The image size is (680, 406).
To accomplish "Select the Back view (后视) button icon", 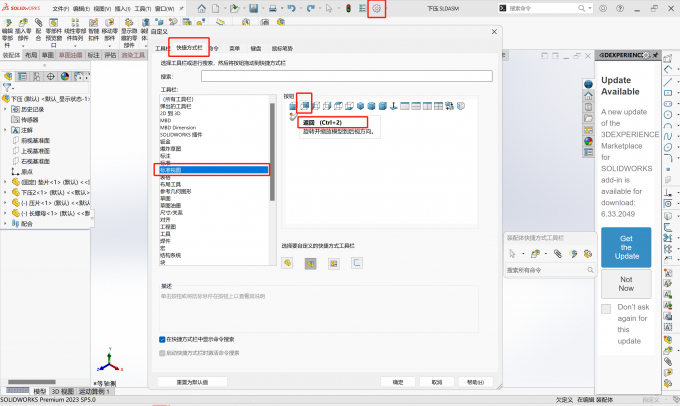I will (x=305, y=105).
